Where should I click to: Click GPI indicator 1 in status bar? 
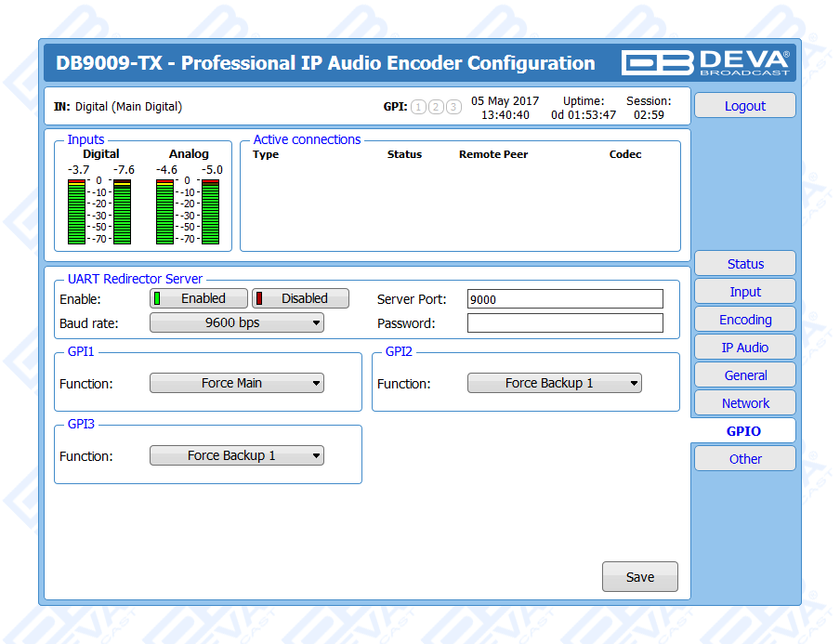[418, 107]
